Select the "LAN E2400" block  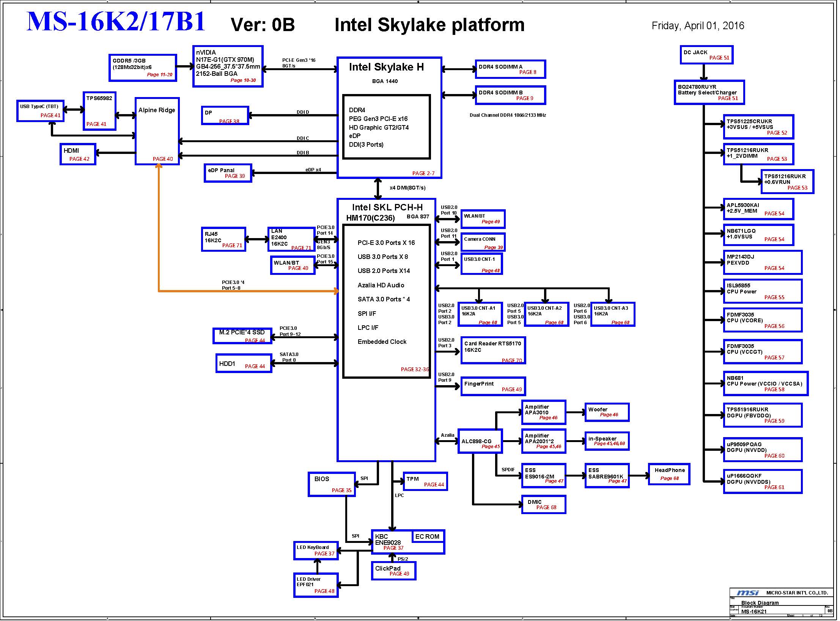click(x=291, y=239)
